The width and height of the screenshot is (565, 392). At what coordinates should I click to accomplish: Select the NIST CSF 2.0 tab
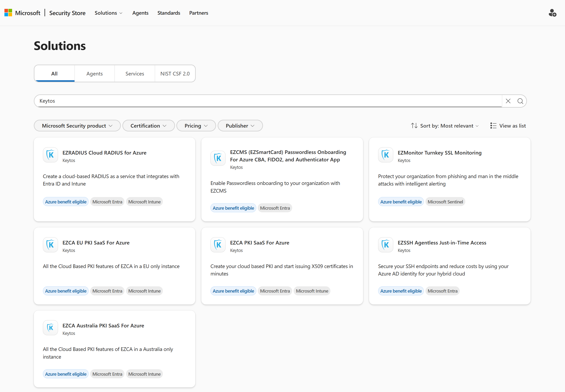point(175,74)
